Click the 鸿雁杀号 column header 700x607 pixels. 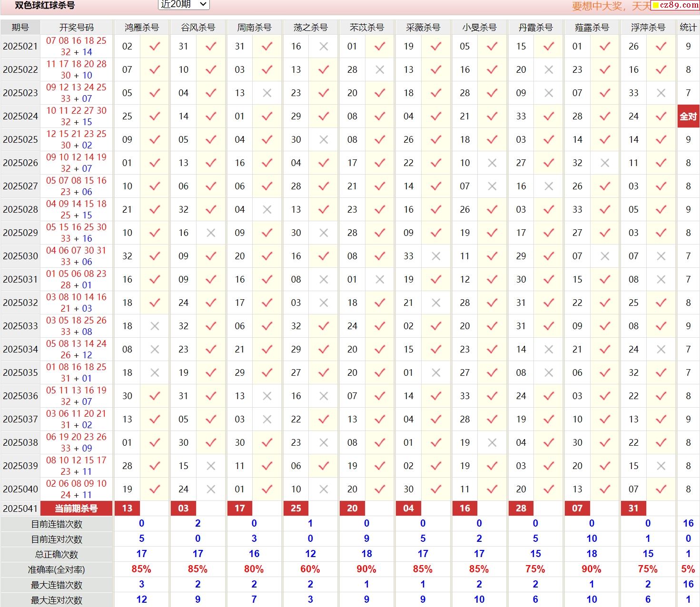point(141,27)
